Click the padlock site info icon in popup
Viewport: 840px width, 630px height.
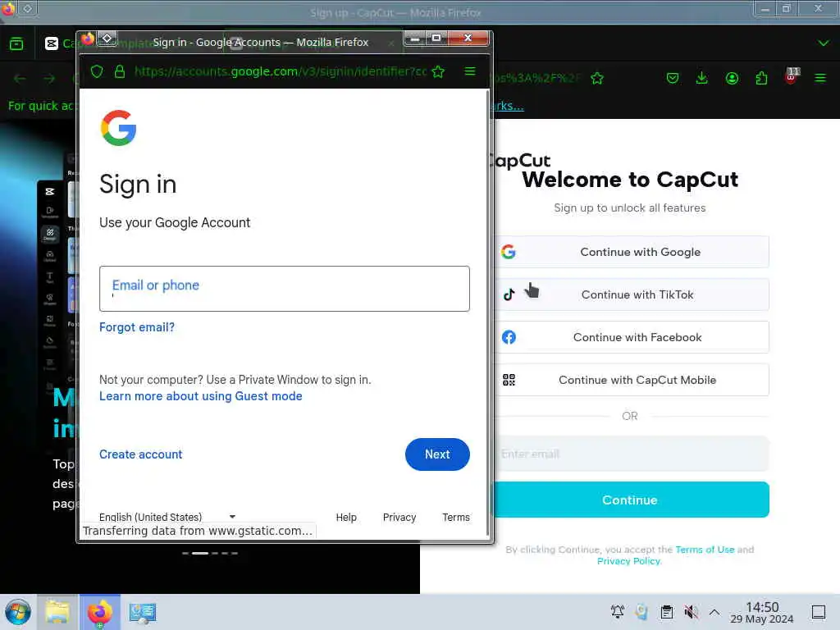tap(120, 72)
